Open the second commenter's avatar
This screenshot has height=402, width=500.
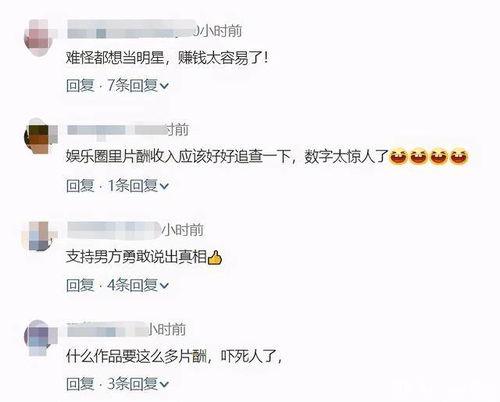point(39,138)
